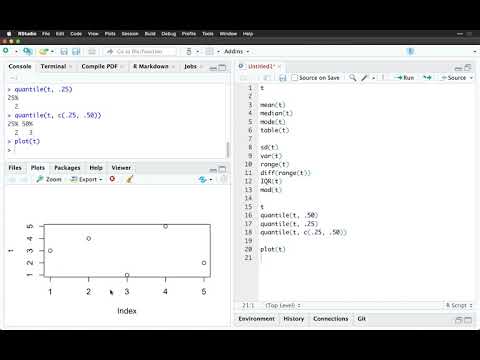Open the R Script file type selector
The height and width of the screenshot is (360, 480).
pos(459,305)
